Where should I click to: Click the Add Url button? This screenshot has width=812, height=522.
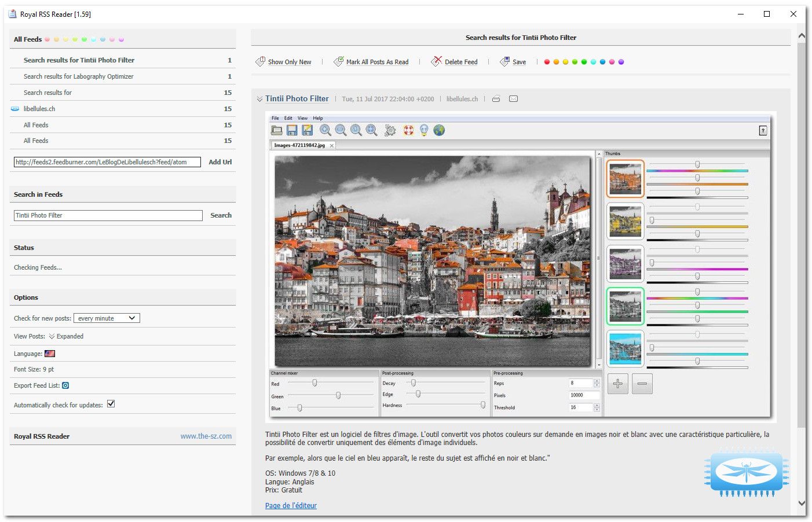coord(220,162)
